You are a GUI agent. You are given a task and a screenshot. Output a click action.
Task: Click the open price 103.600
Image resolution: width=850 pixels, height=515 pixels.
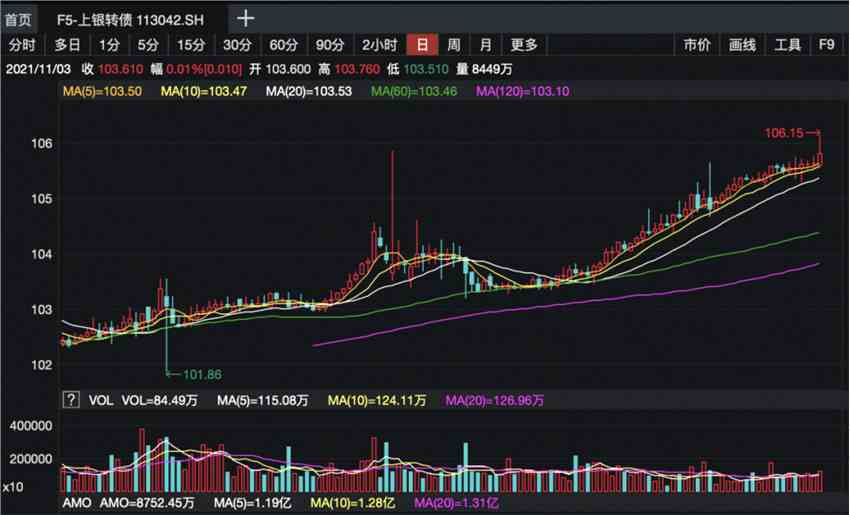click(288, 69)
